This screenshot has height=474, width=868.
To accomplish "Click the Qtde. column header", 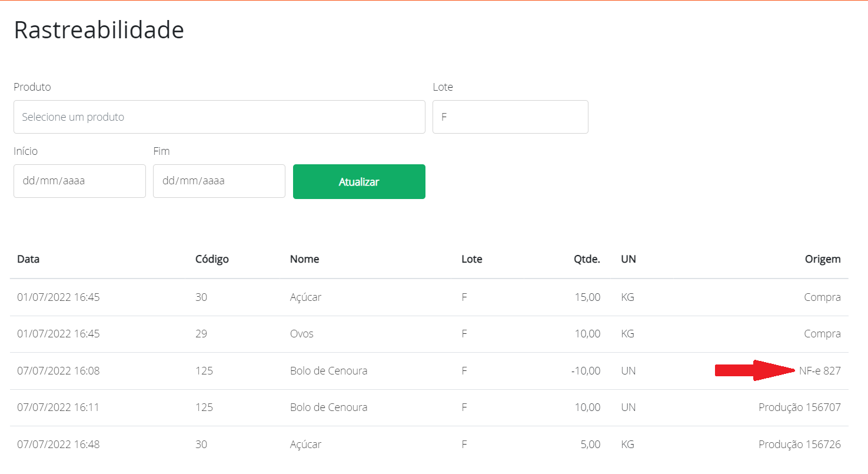I will (x=587, y=259).
